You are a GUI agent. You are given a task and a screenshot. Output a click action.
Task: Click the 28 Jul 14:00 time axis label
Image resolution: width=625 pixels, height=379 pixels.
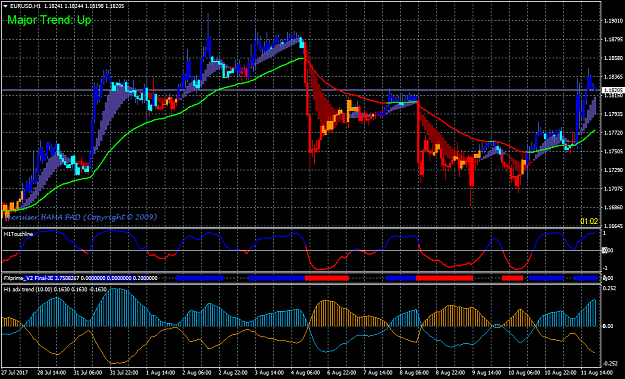52,373
